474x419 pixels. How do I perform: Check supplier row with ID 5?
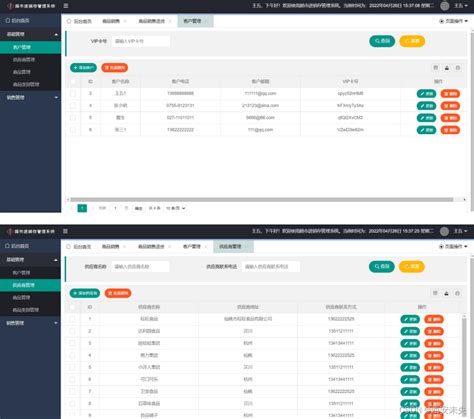tap(72, 367)
